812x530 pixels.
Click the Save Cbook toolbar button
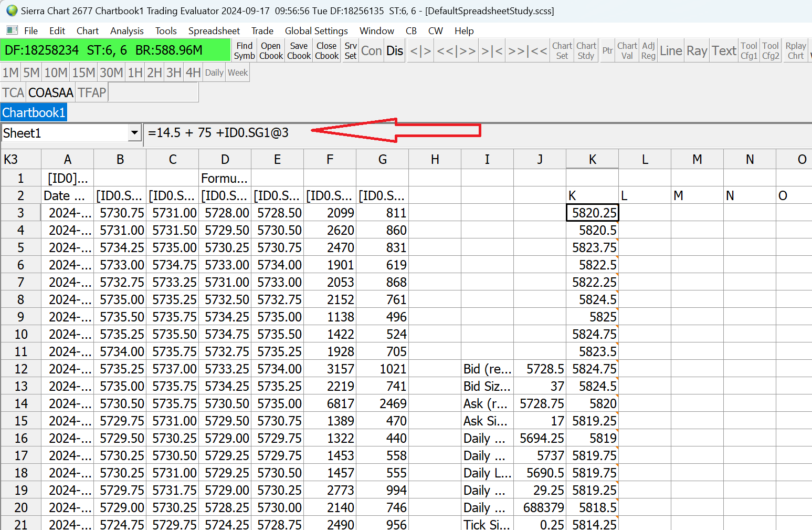pos(299,50)
